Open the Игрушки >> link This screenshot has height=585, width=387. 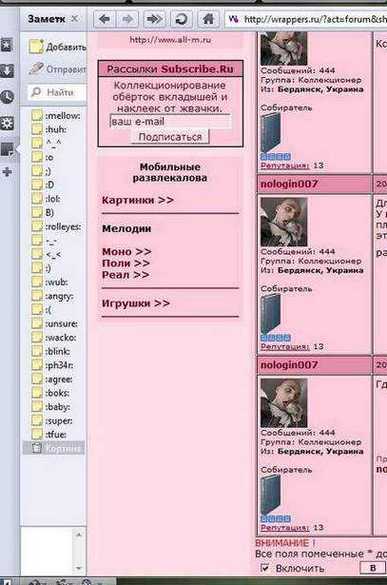coord(136,303)
